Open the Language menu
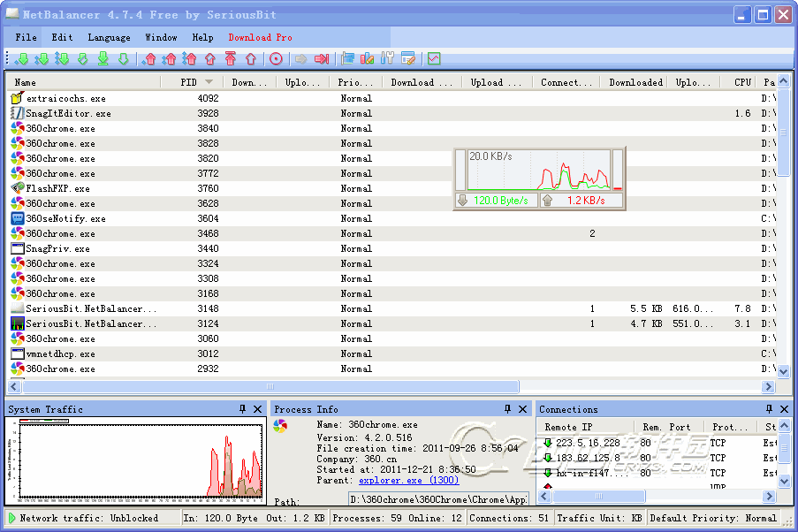This screenshot has height=532, width=798. coord(109,37)
